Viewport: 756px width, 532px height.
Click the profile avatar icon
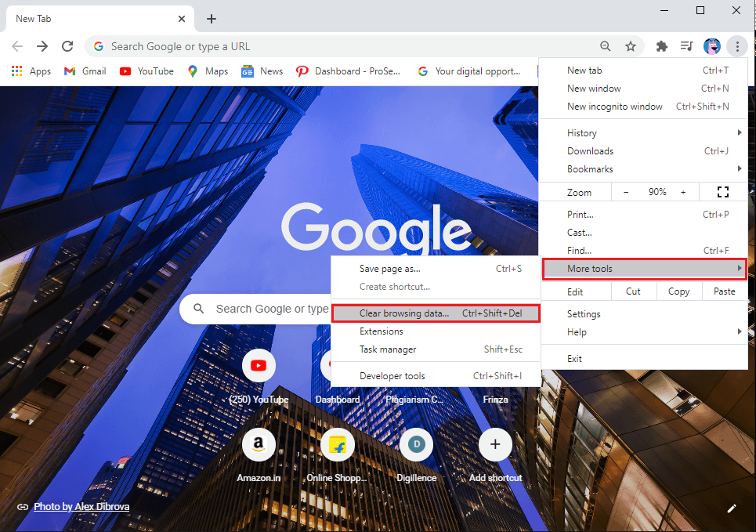pos(712,46)
